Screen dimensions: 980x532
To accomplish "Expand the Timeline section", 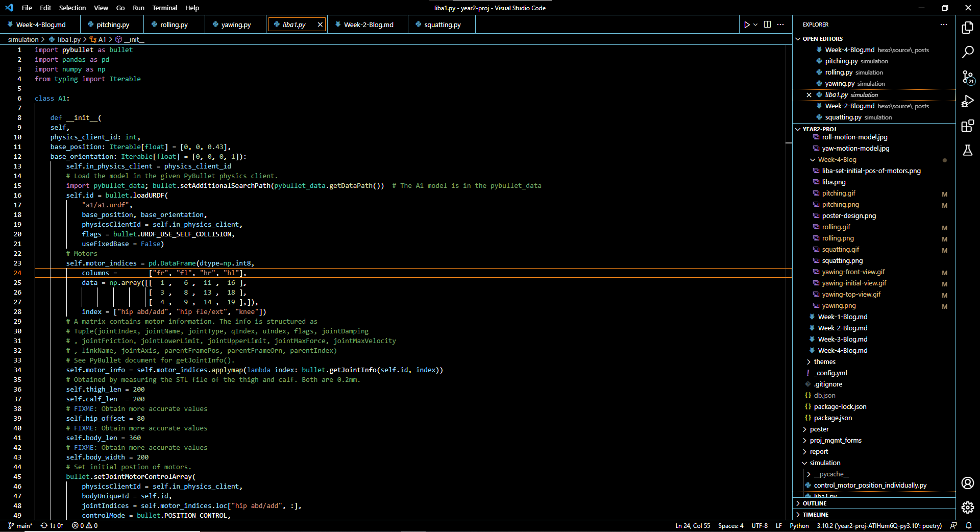I will (x=815, y=515).
